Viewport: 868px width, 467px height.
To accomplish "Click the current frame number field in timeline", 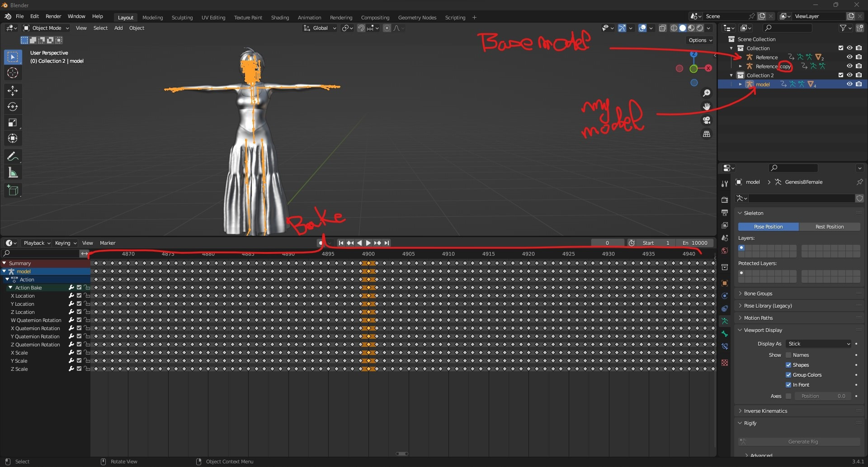I will [x=608, y=243].
